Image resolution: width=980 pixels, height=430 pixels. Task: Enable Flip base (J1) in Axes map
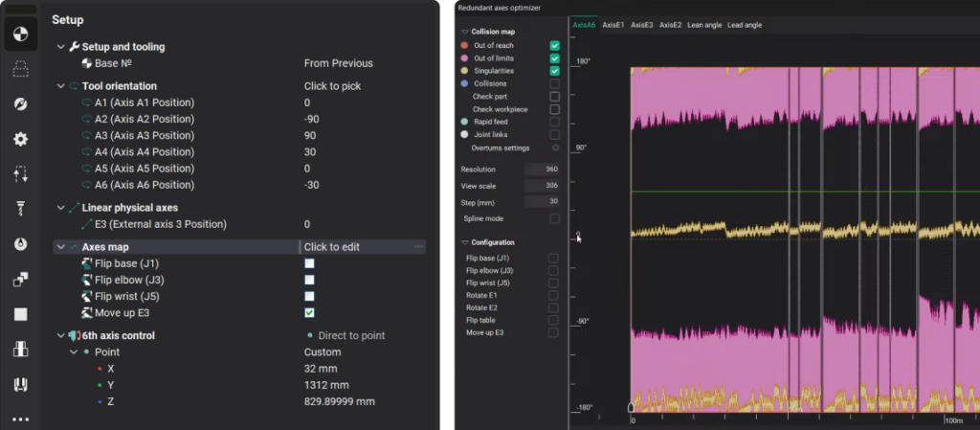tap(309, 263)
